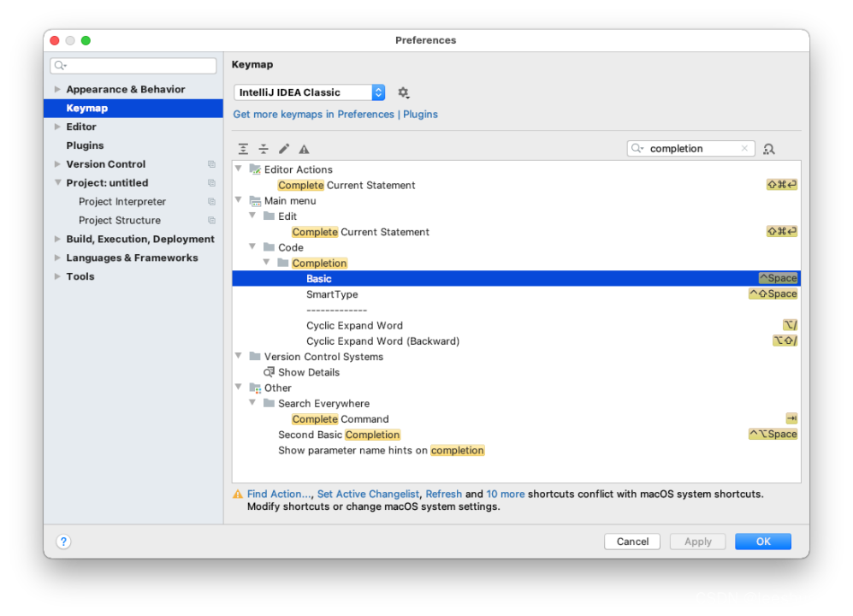Collapse the Other tree node
The width and height of the screenshot is (853, 616).
[x=238, y=388]
